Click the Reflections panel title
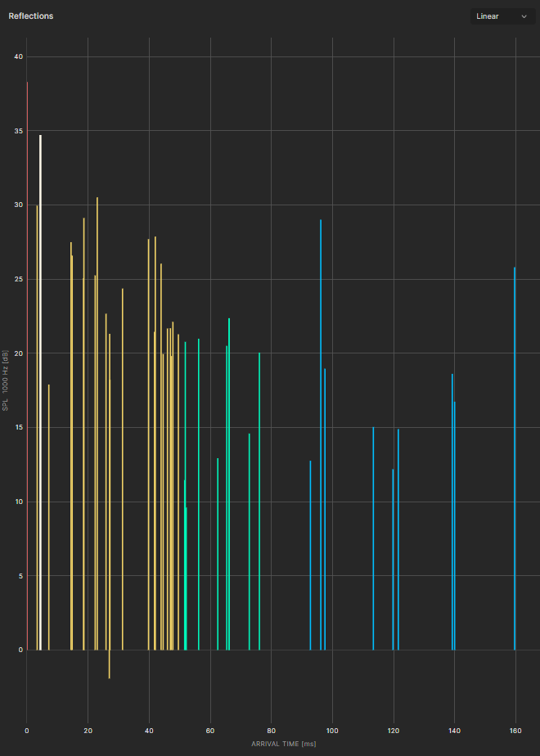Image resolution: width=540 pixels, height=756 pixels. point(31,16)
